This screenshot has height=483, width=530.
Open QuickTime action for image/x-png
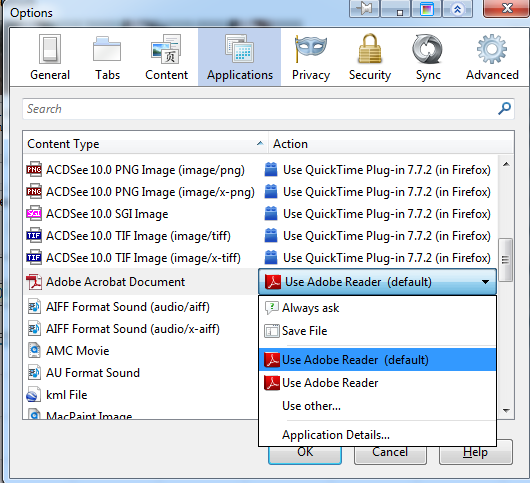point(387,192)
